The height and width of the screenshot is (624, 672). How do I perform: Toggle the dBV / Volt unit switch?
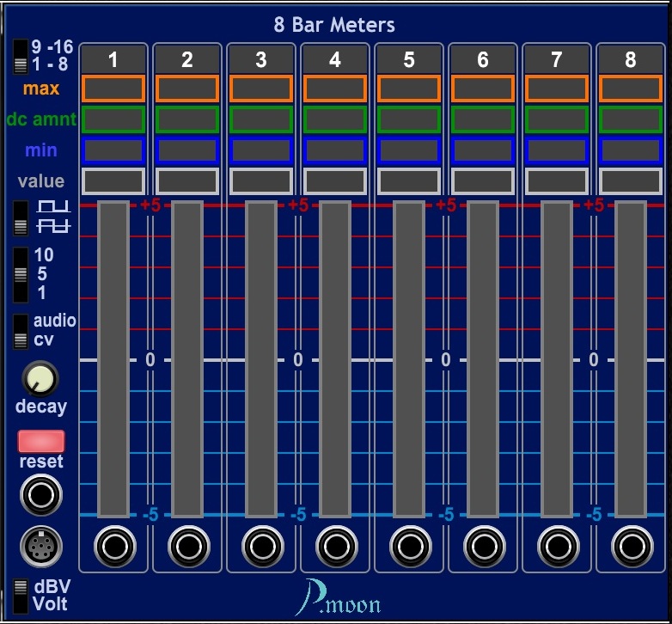[21, 595]
